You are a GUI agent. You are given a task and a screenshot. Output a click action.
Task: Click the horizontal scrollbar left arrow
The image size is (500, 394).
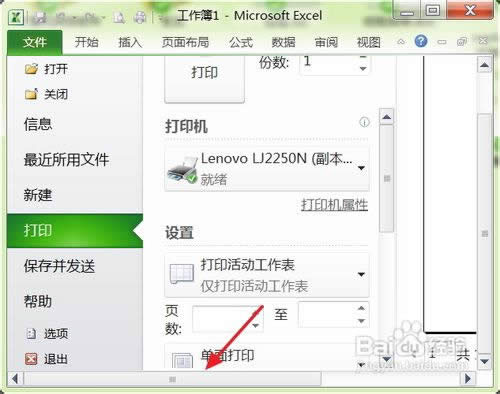(x=15, y=379)
